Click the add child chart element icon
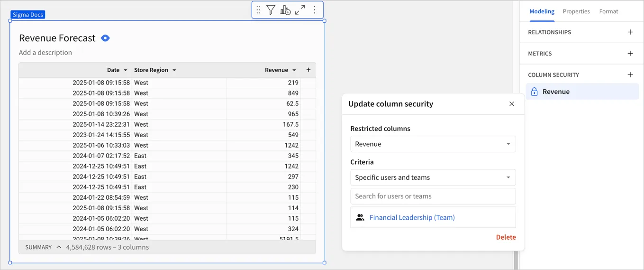The image size is (644, 270). point(285,10)
